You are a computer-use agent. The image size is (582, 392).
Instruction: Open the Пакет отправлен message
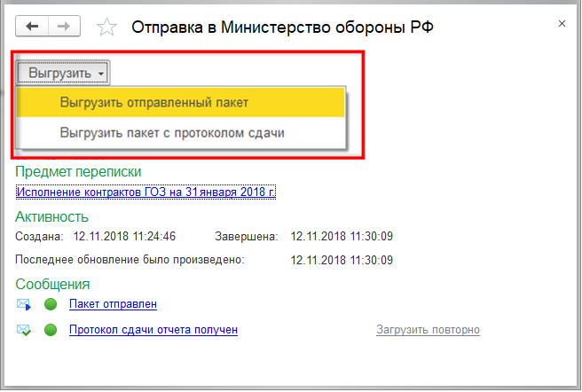[113, 304]
